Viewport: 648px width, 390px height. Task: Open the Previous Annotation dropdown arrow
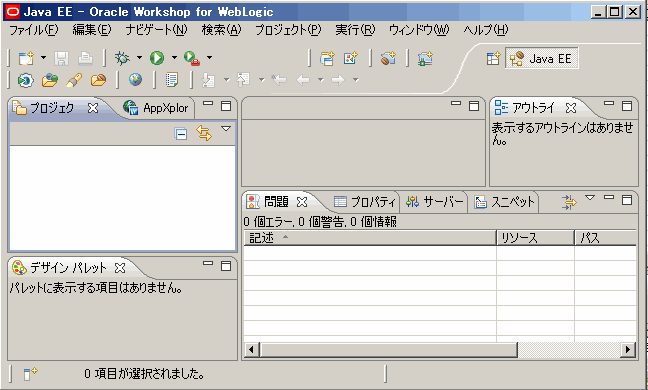(262, 80)
